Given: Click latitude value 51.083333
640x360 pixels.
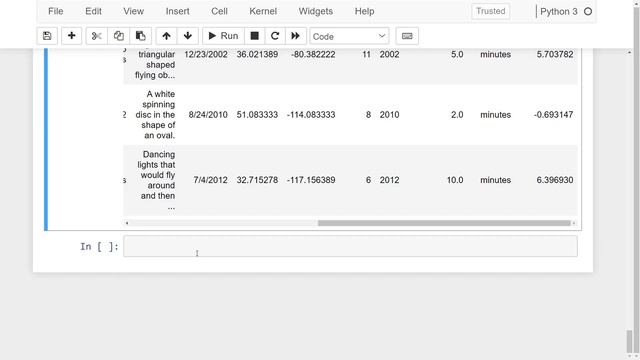Looking at the screenshot, I should (x=257, y=115).
